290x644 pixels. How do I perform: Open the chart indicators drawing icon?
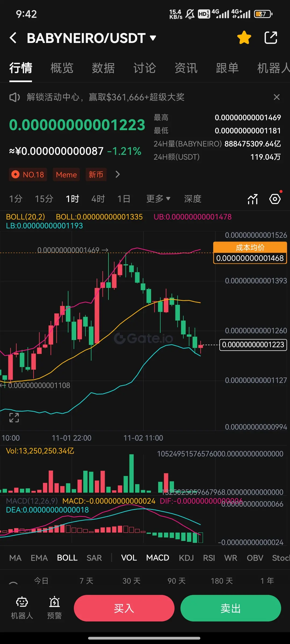click(253, 199)
